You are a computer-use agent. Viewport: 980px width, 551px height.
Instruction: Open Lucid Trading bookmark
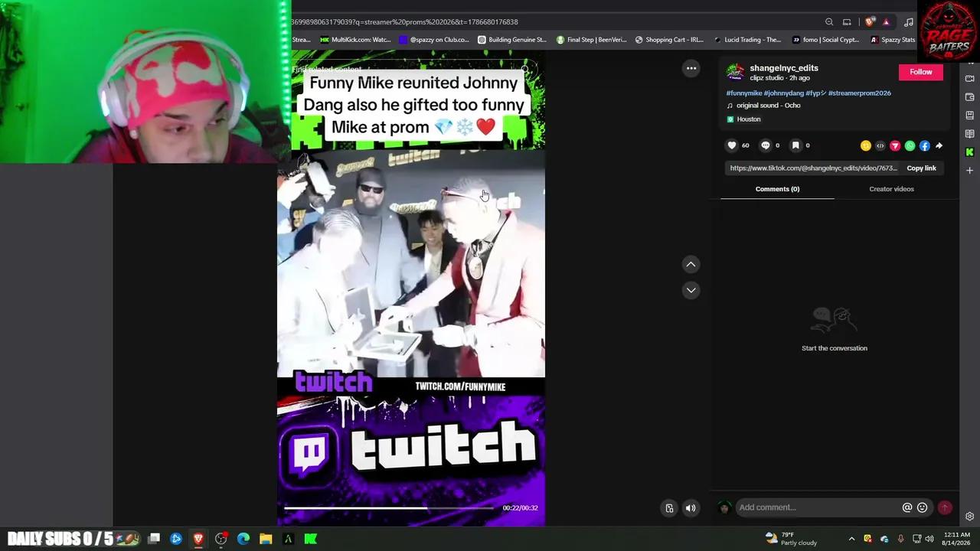747,40
